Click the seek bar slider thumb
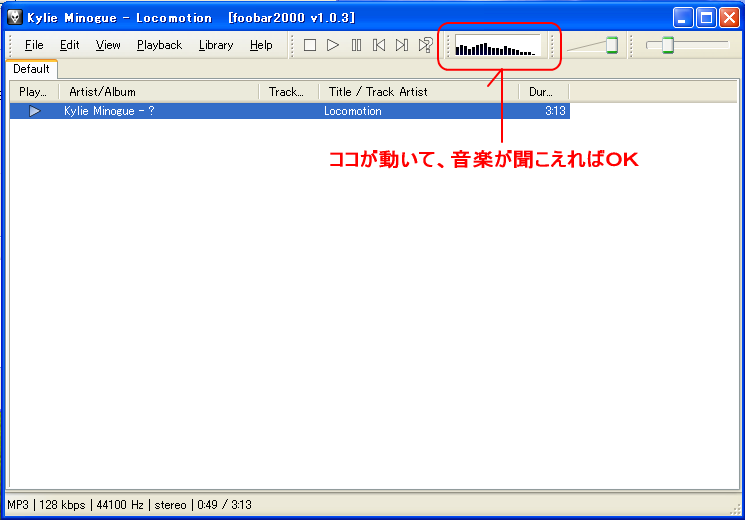 pos(668,45)
